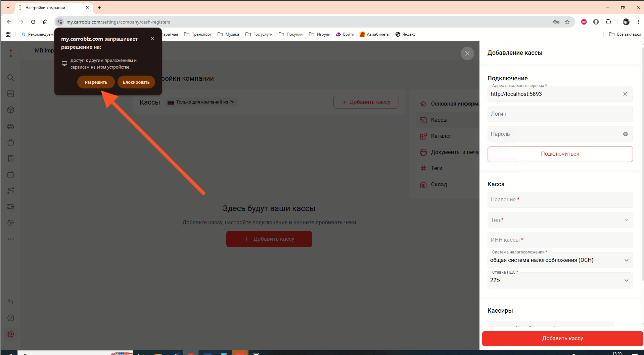Open site information icon in address bar
Image resolution: width=644 pixels, height=355 pixels.
[x=59, y=22]
